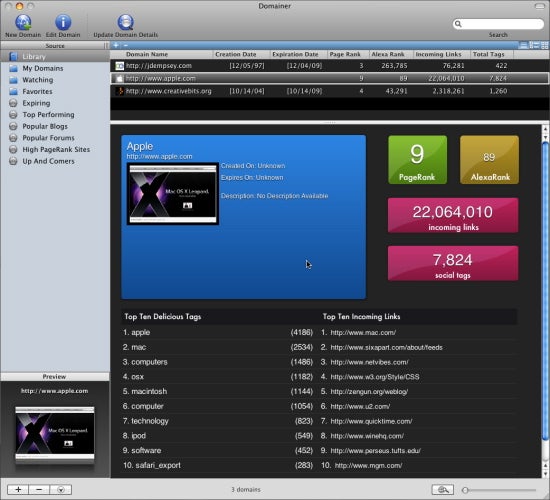Click the minus icon above the domain table
Screen dimensions: 550x500
pyautogui.click(x=126, y=45)
